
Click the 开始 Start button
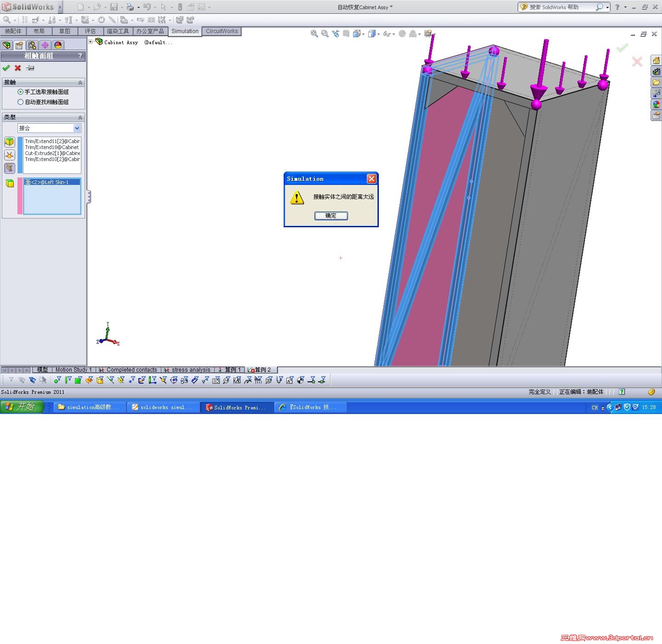[22, 407]
